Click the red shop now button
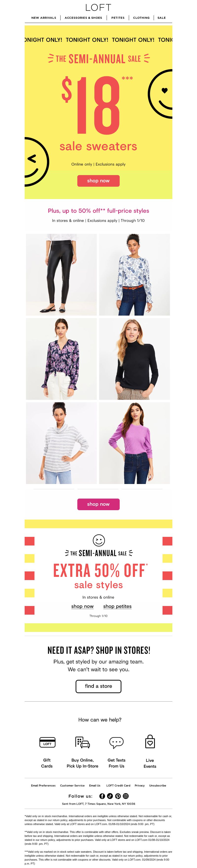Viewport: 197px width, 868px height. [98, 181]
